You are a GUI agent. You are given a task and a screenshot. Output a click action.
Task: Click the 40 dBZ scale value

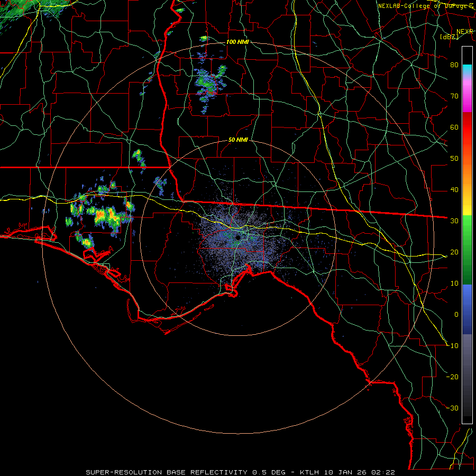click(454, 190)
